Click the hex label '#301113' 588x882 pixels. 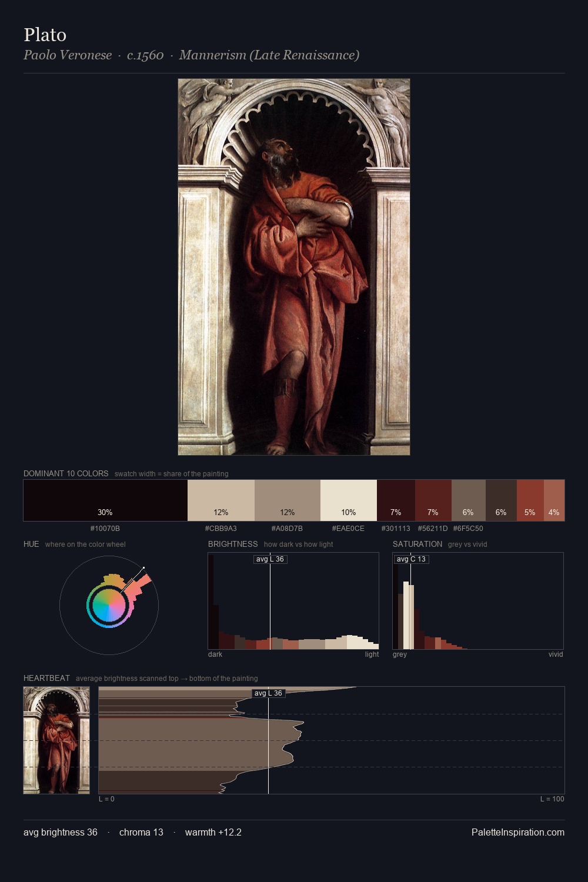point(396,529)
